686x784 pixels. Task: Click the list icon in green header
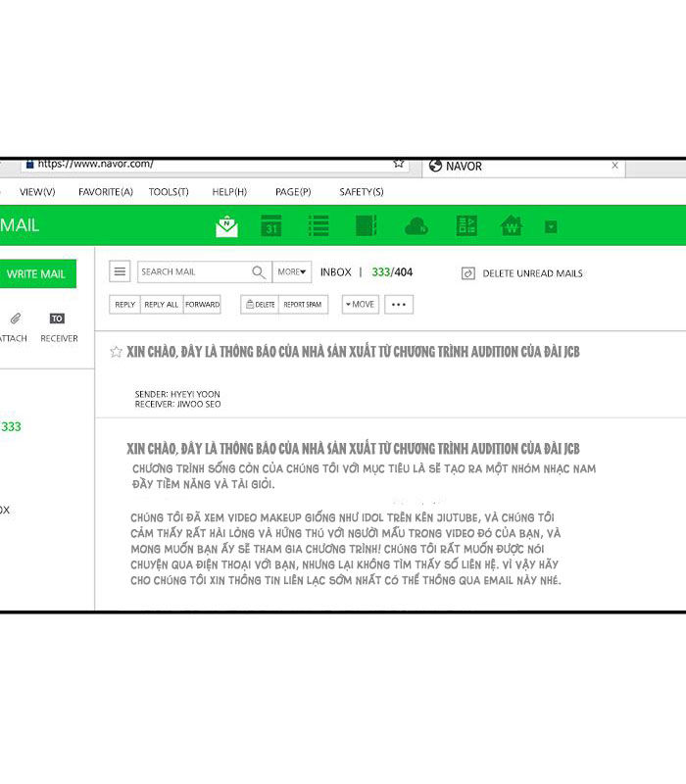318,226
